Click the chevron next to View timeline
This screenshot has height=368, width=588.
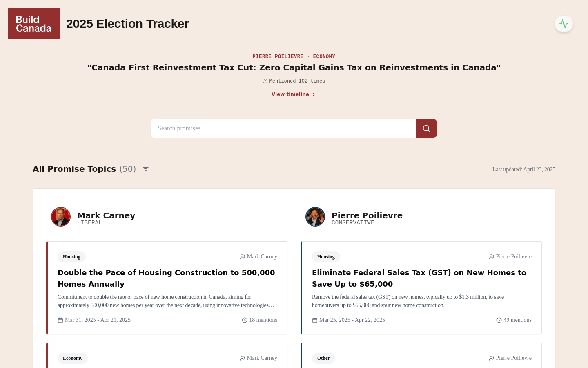(x=314, y=94)
